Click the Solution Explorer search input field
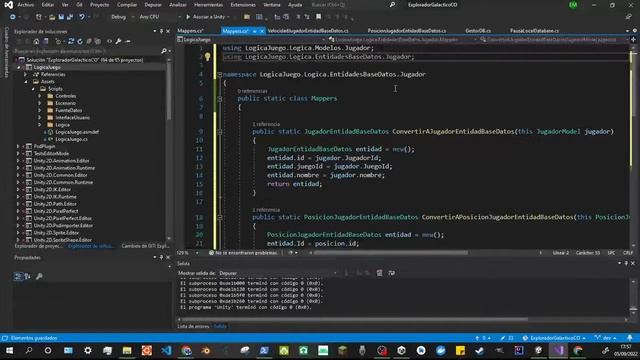640x360 pixels. 87,51
